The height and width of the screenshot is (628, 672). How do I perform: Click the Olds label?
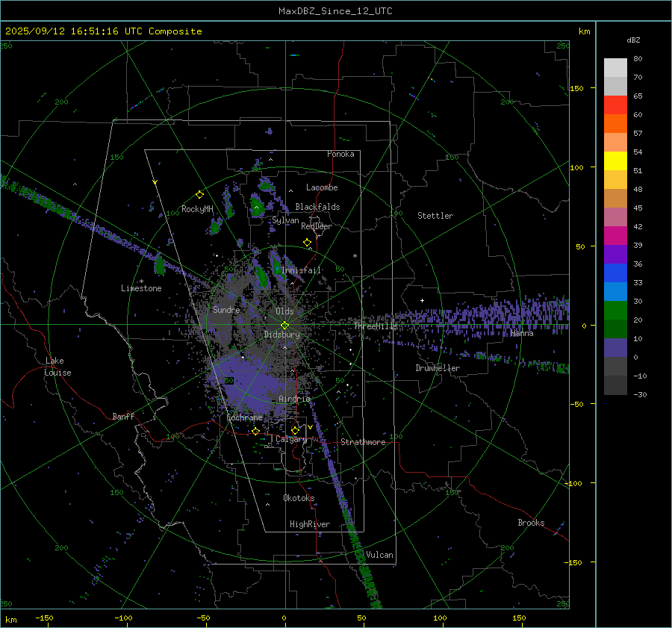tap(284, 311)
